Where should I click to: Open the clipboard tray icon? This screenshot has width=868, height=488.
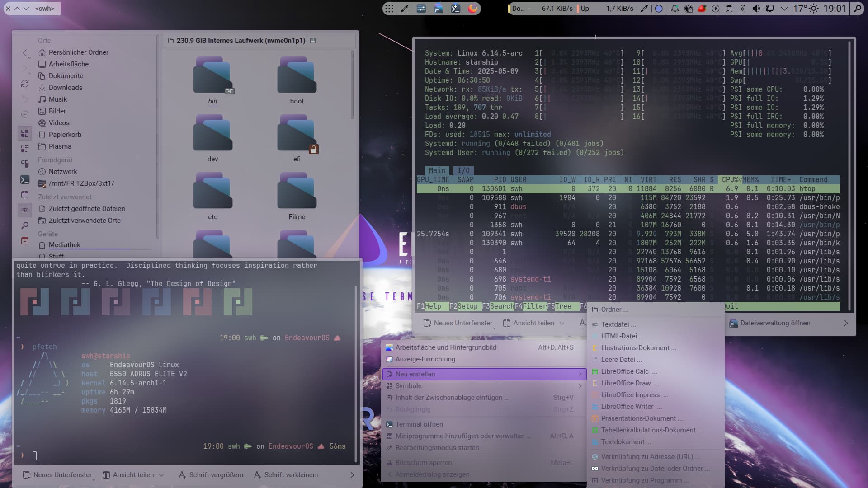(x=729, y=9)
